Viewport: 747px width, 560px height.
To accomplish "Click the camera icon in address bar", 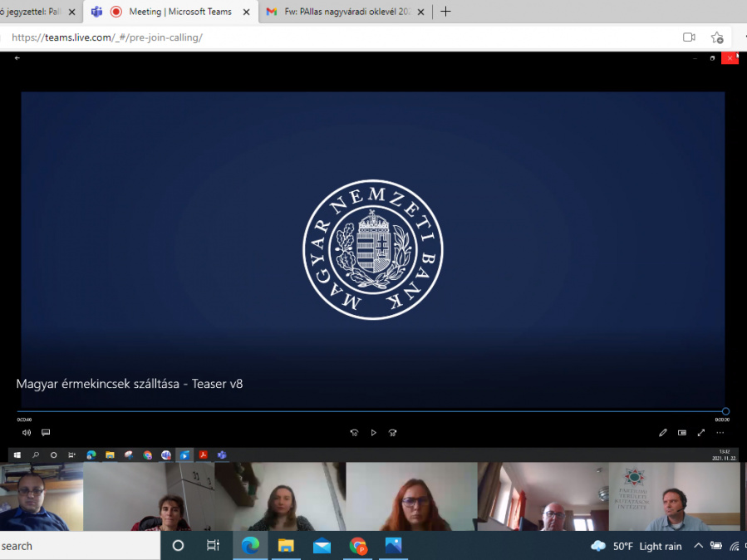I will coord(689,37).
